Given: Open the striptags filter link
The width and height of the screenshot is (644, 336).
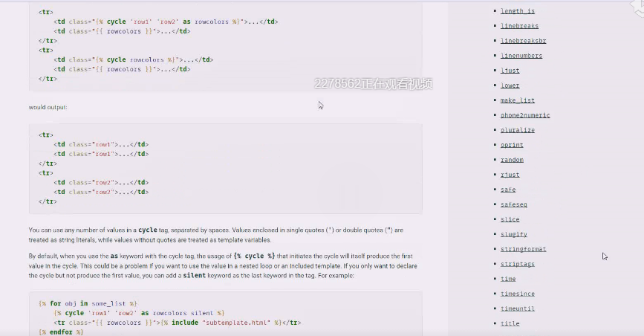Looking at the screenshot, I should tap(518, 264).
